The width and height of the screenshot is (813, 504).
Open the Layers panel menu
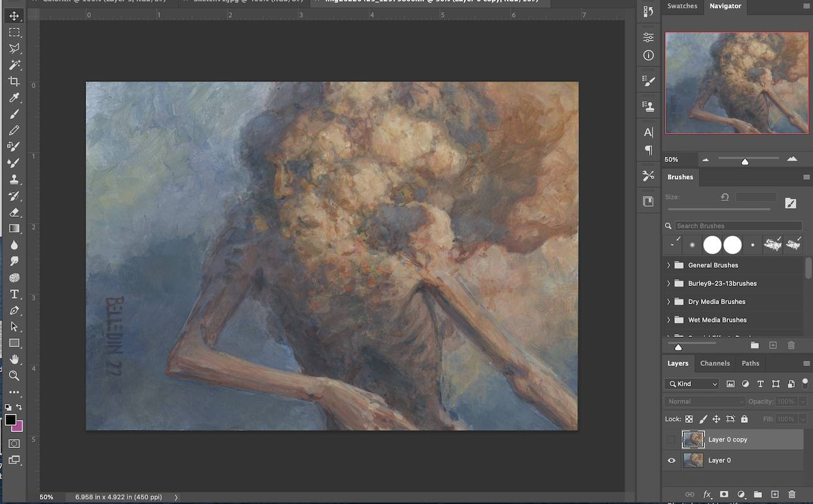point(806,364)
